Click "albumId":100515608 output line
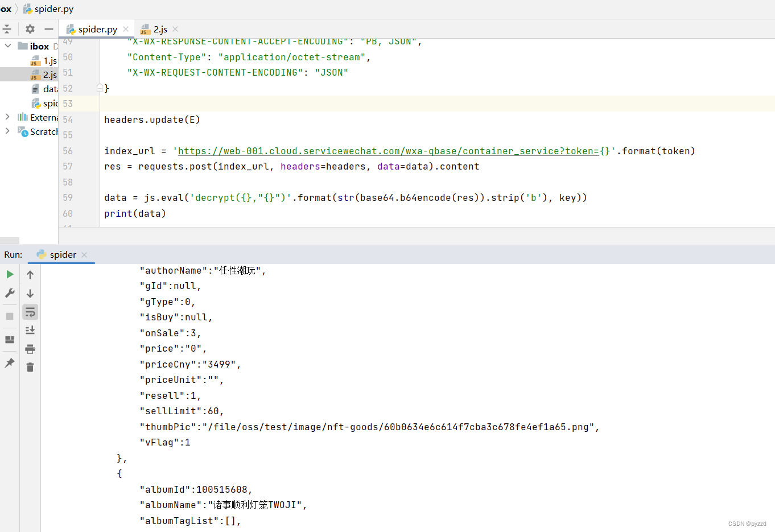Image resolution: width=775 pixels, height=532 pixels. [x=196, y=489]
